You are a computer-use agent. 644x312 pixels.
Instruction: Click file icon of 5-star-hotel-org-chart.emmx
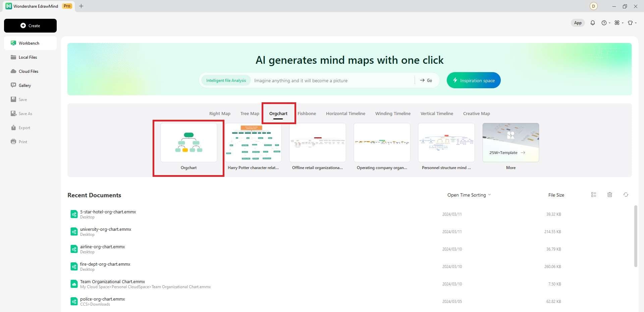pyautogui.click(x=74, y=214)
